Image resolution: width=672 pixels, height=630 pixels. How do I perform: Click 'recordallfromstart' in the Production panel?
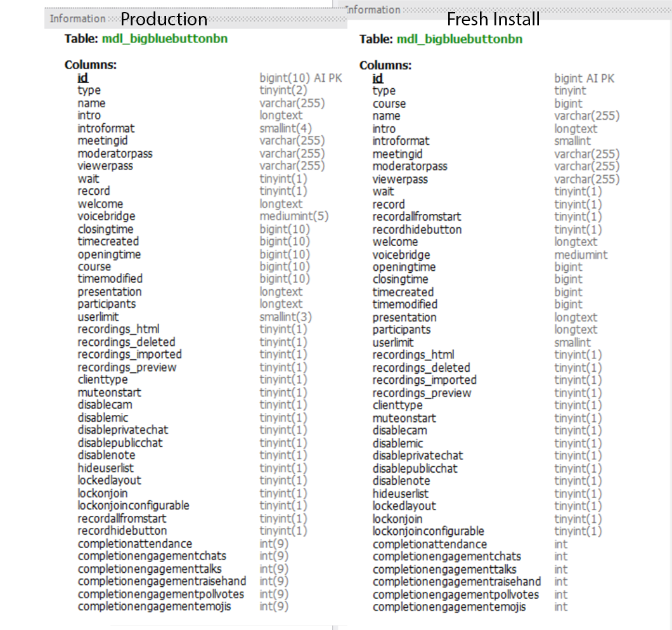coord(122,518)
